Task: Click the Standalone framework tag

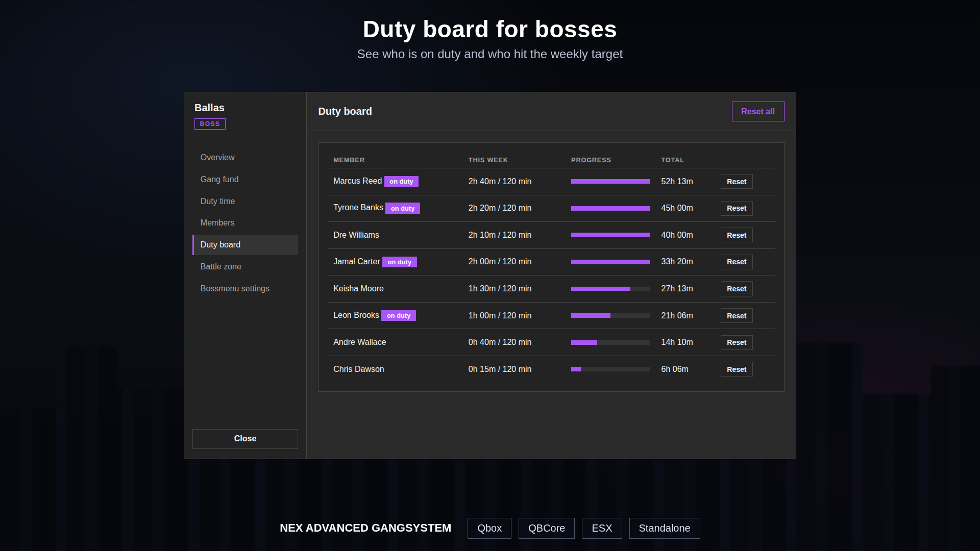Action: 665,529
